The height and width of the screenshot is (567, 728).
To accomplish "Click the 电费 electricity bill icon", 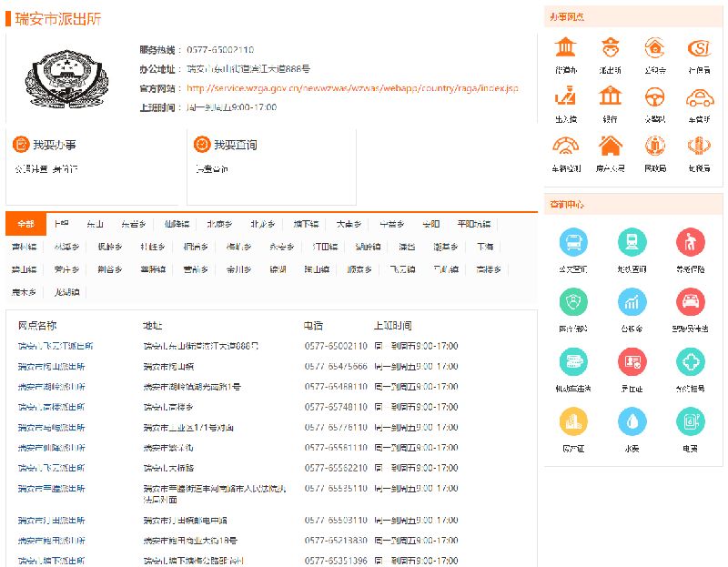I will pos(691,420).
